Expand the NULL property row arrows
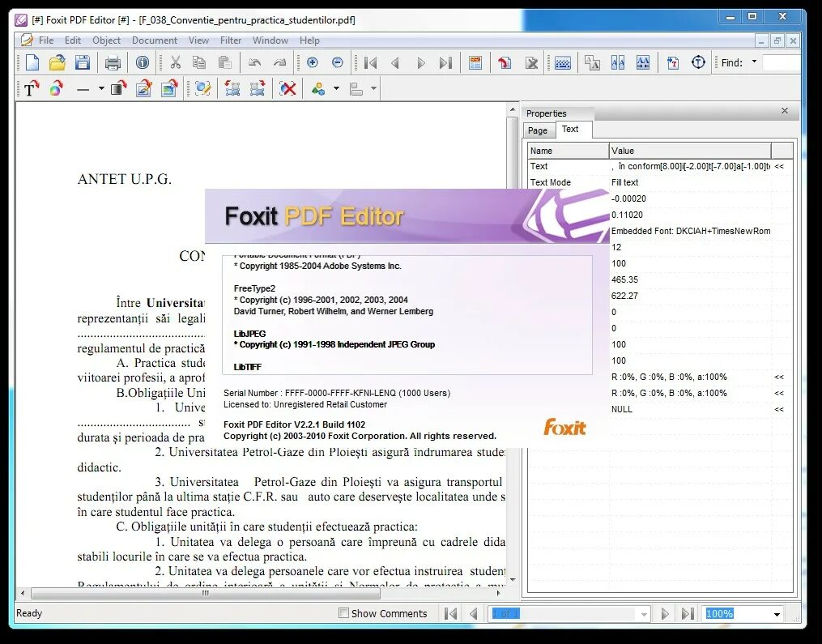822x644 pixels. [x=779, y=410]
